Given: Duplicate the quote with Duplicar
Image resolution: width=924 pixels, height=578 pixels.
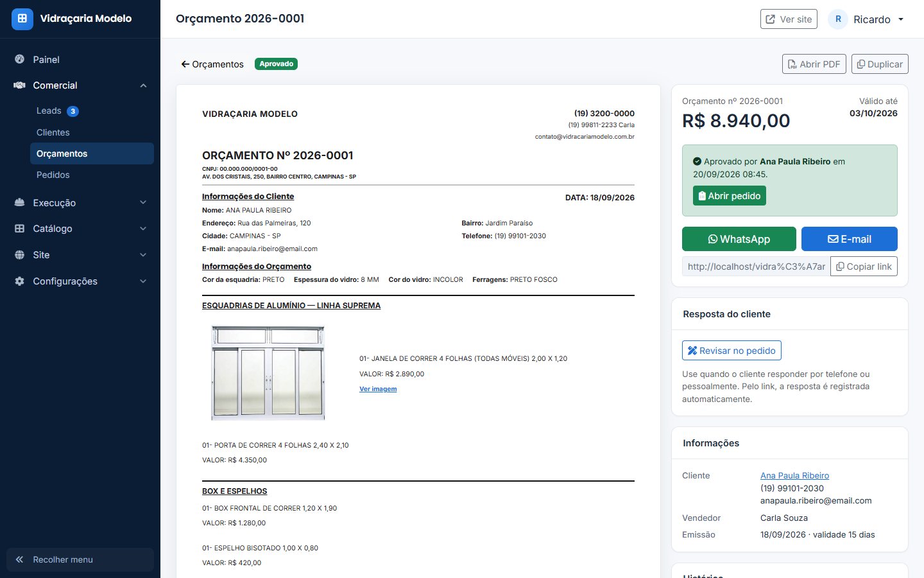Looking at the screenshot, I should tap(880, 64).
